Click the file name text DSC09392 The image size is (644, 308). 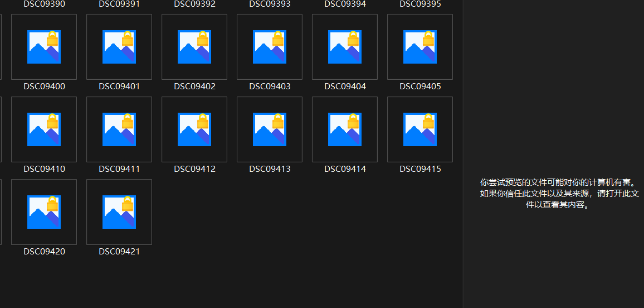coord(194,4)
